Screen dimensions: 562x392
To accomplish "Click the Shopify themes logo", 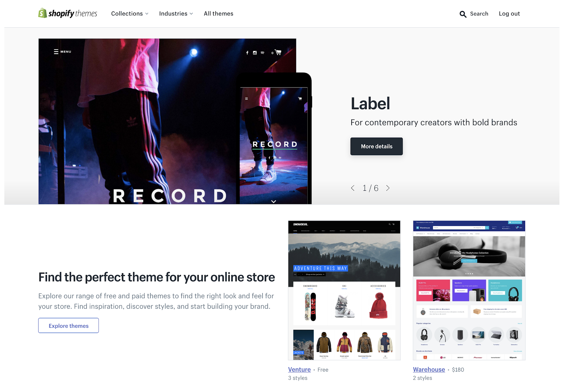I will (x=68, y=13).
